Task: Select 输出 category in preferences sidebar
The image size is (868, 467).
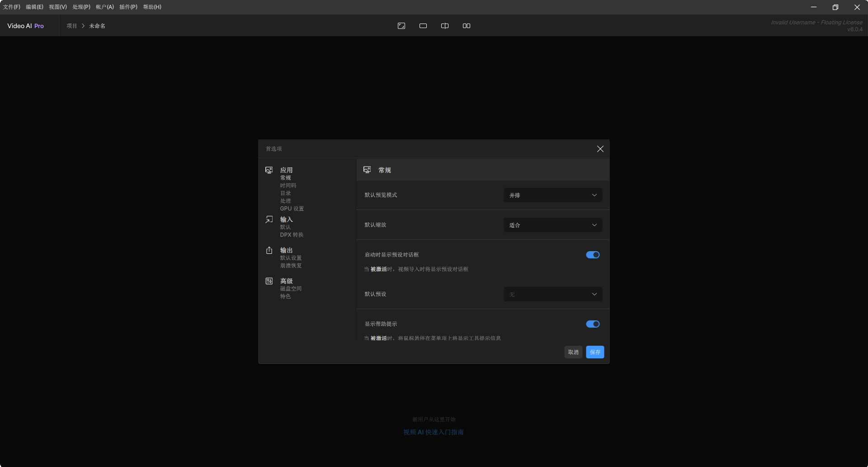Action: 286,250
